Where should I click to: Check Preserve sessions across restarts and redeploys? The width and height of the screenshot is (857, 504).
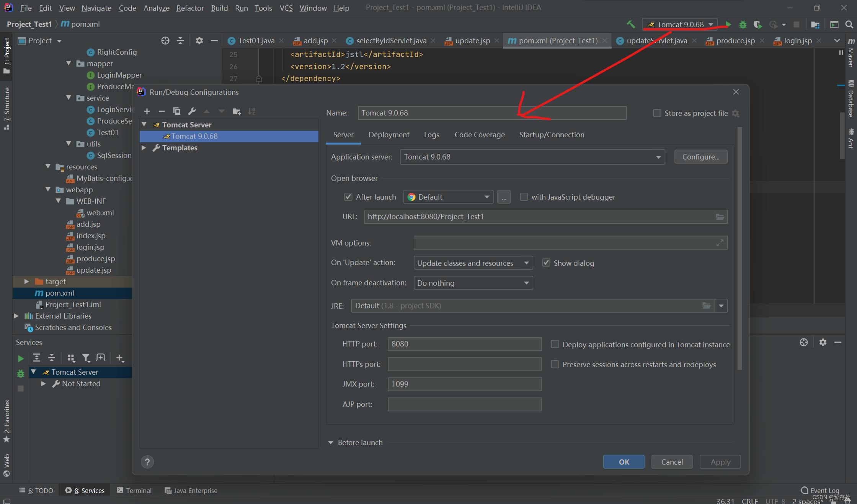pyautogui.click(x=555, y=364)
